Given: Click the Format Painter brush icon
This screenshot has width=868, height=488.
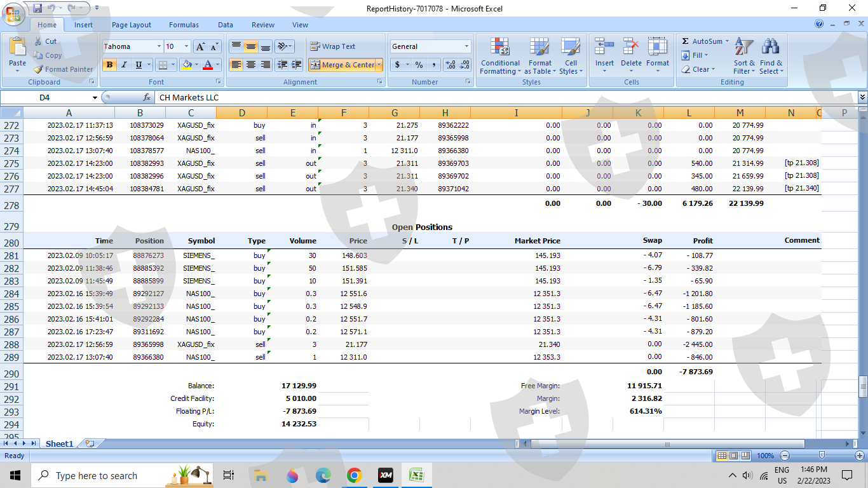Looking at the screenshot, I should pos(39,69).
